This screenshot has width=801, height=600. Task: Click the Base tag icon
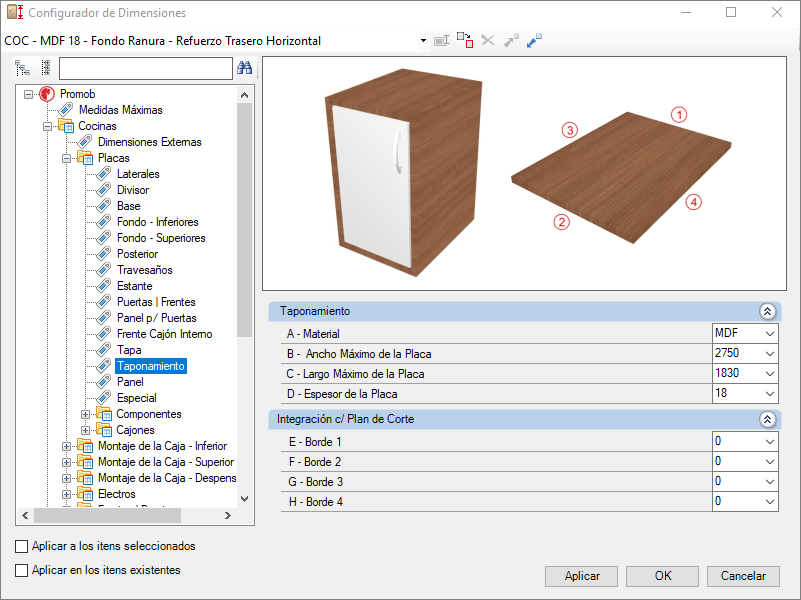pyautogui.click(x=104, y=206)
